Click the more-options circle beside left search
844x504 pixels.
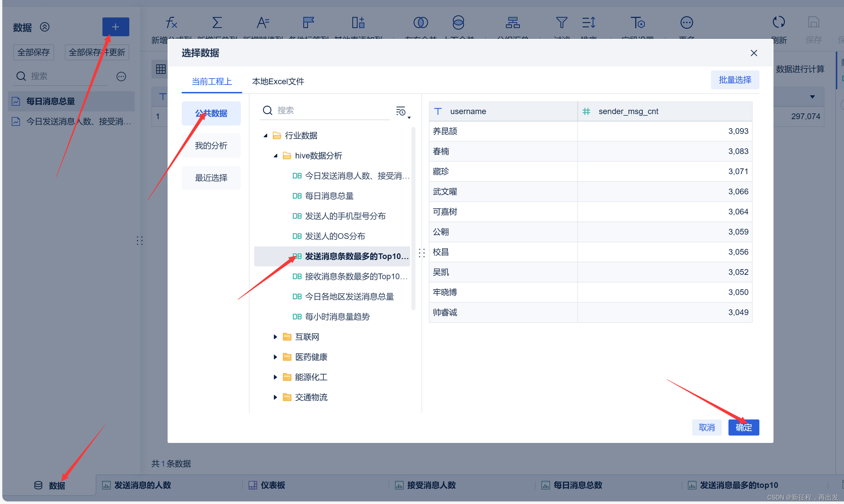(121, 77)
